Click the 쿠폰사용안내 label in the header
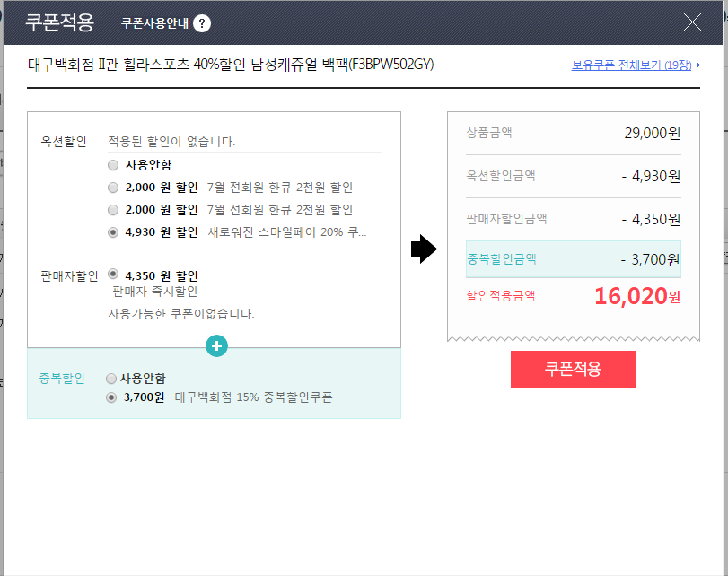The height and width of the screenshot is (576, 728). [154, 23]
